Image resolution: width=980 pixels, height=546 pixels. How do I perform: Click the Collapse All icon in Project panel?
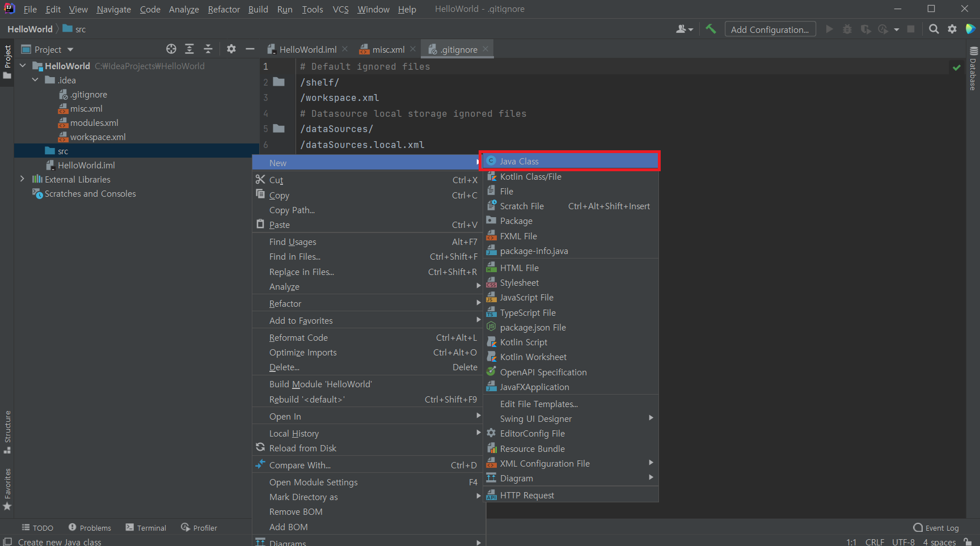[208, 49]
